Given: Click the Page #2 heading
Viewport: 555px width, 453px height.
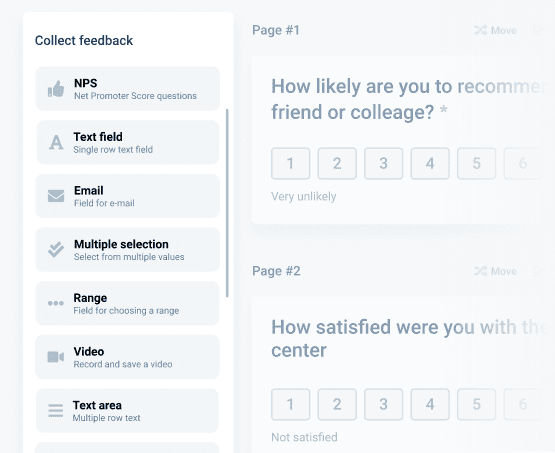Looking at the screenshot, I should (x=276, y=271).
